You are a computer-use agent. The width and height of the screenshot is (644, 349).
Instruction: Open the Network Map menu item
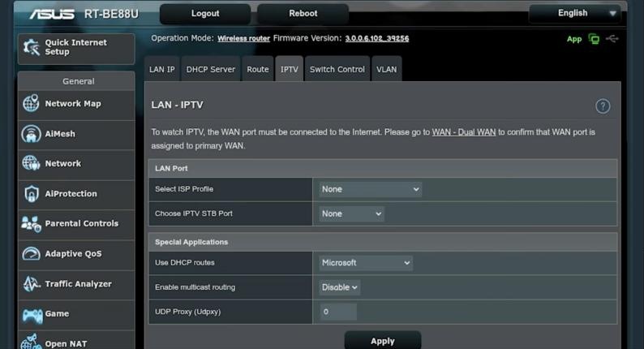coord(76,104)
